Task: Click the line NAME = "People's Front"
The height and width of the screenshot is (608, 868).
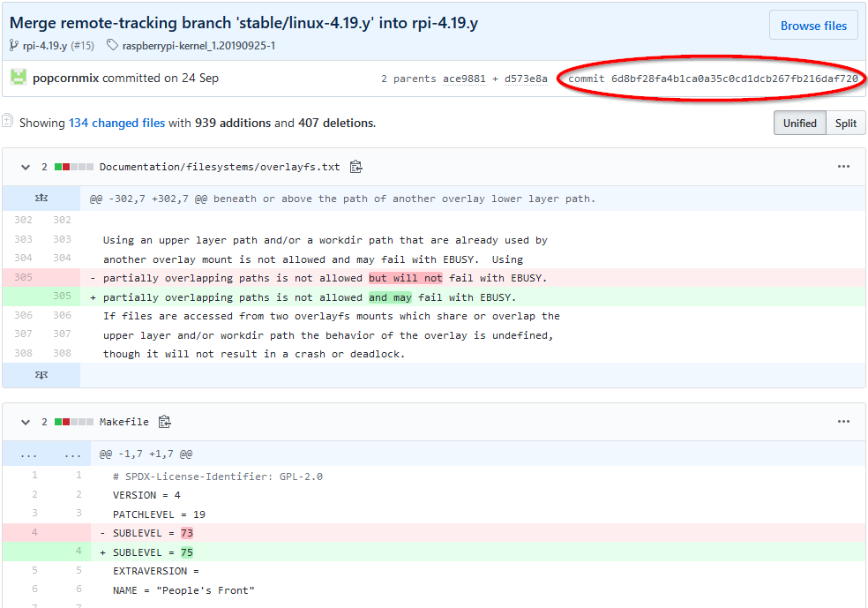Action: (183, 590)
